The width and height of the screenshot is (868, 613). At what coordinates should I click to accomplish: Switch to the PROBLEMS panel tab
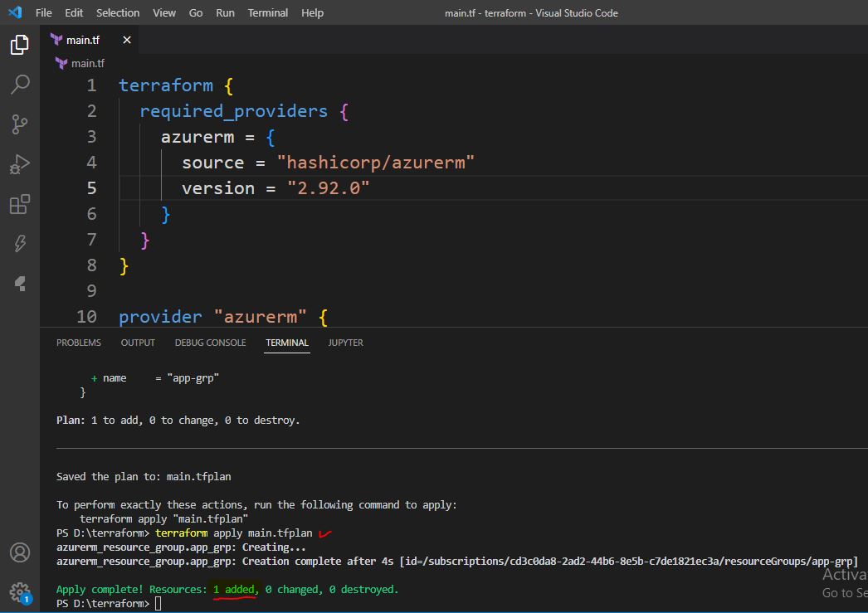tap(79, 343)
